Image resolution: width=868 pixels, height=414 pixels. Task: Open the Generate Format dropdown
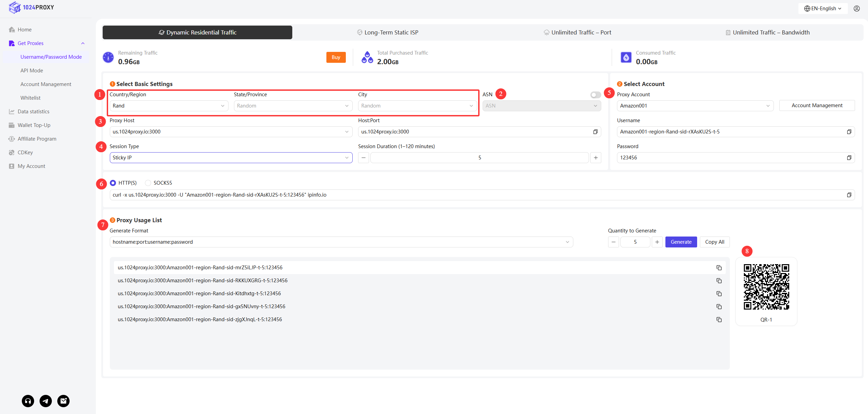[341, 242]
